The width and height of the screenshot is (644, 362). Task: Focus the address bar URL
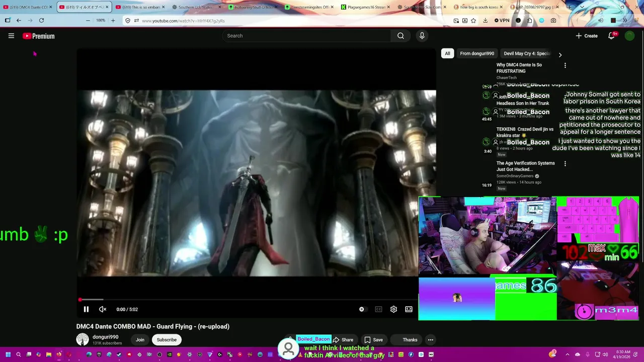[x=183, y=21]
